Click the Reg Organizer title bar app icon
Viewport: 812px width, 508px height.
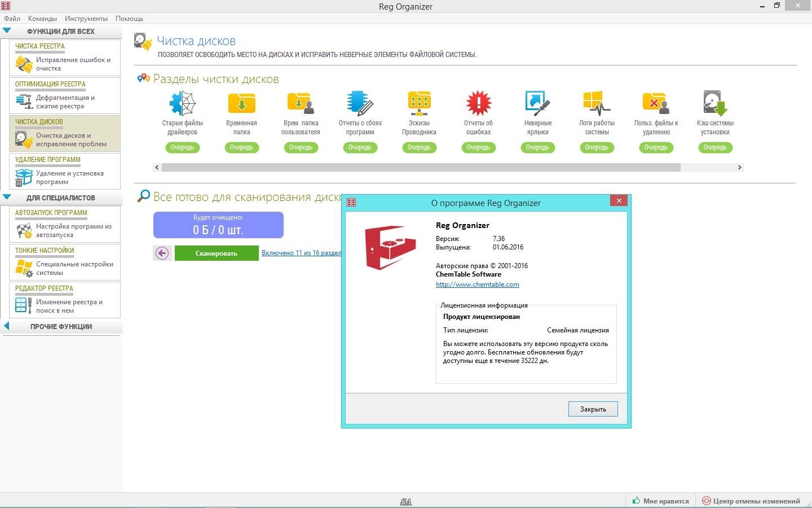pos(6,6)
